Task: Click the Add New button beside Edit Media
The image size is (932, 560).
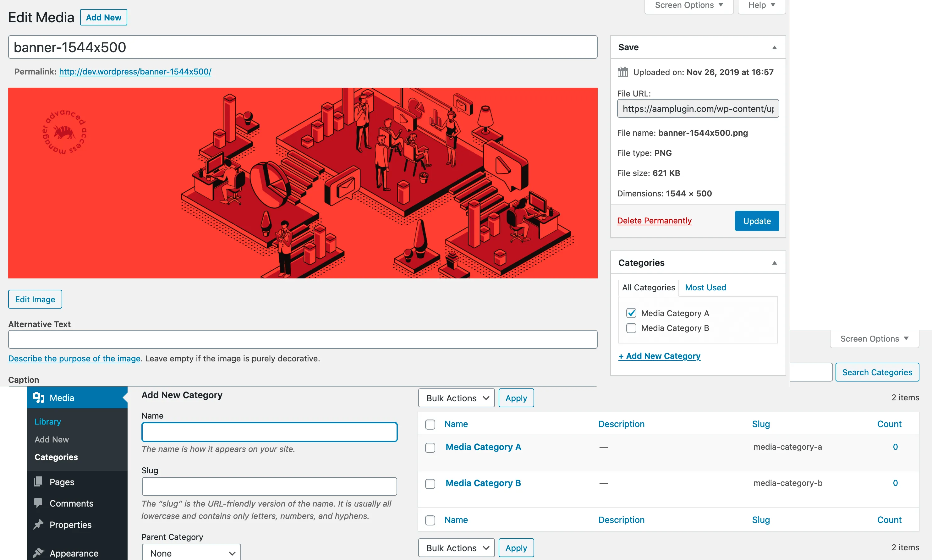Action: [103, 17]
